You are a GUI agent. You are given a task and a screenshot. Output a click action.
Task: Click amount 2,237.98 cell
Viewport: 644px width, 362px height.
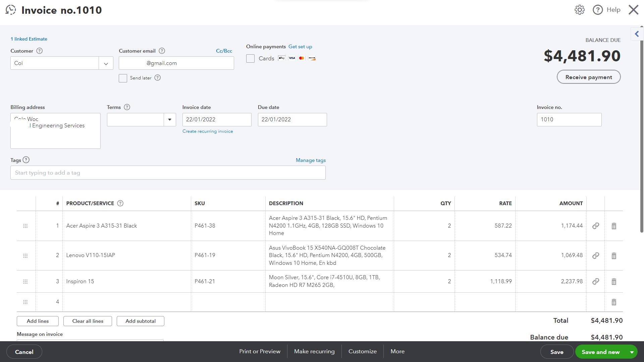click(551, 282)
